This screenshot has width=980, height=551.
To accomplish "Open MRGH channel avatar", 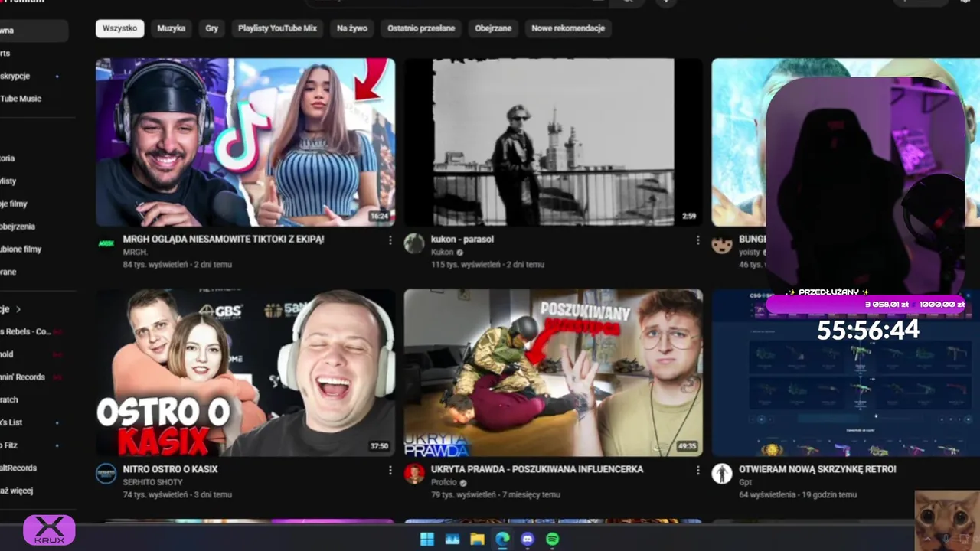I will point(106,243).
